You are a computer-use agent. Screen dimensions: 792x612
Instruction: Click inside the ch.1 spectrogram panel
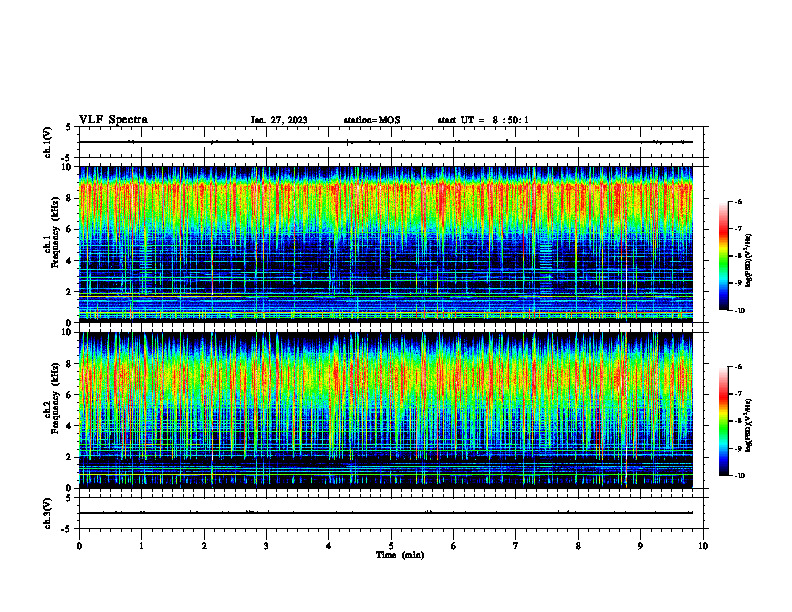click(385, 244)
